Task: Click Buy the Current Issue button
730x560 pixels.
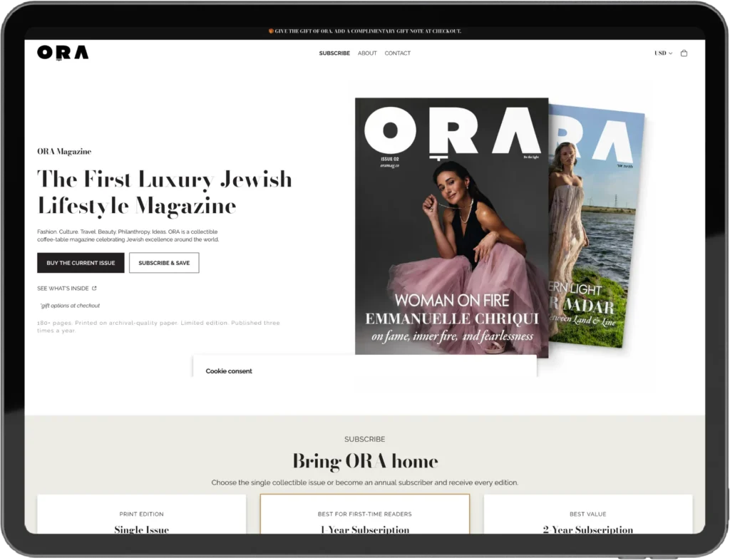Action: (81, 263)
